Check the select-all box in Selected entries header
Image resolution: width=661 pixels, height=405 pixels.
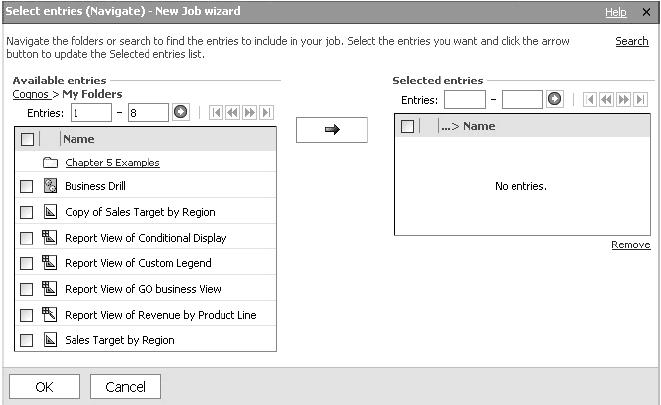(x=407, y=126)
